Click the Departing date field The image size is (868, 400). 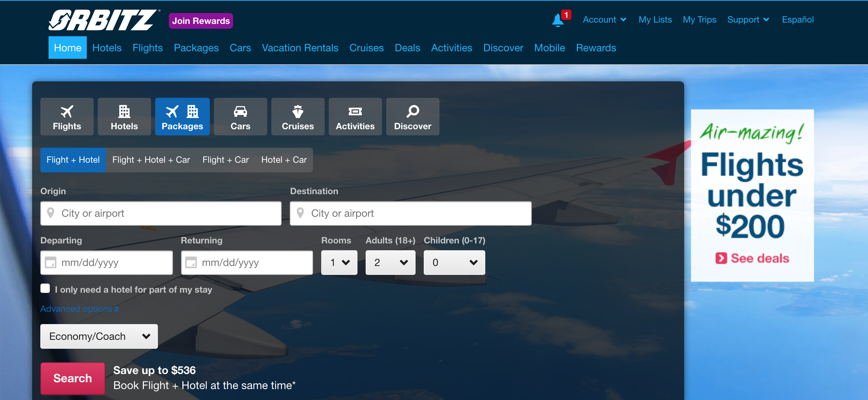point(107,263)
